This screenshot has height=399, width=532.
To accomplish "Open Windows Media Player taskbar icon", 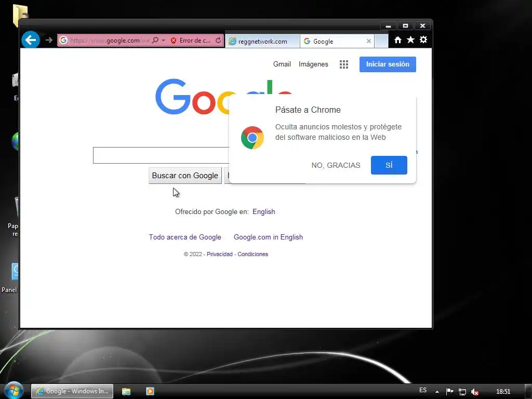I will (150, 391).
